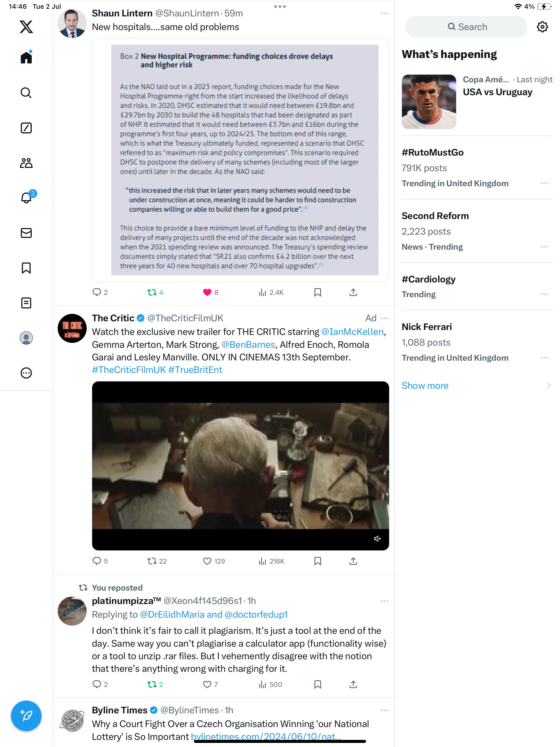
Task: Open Bookmarks icon in left sidebar
Action: coord(26,268)
